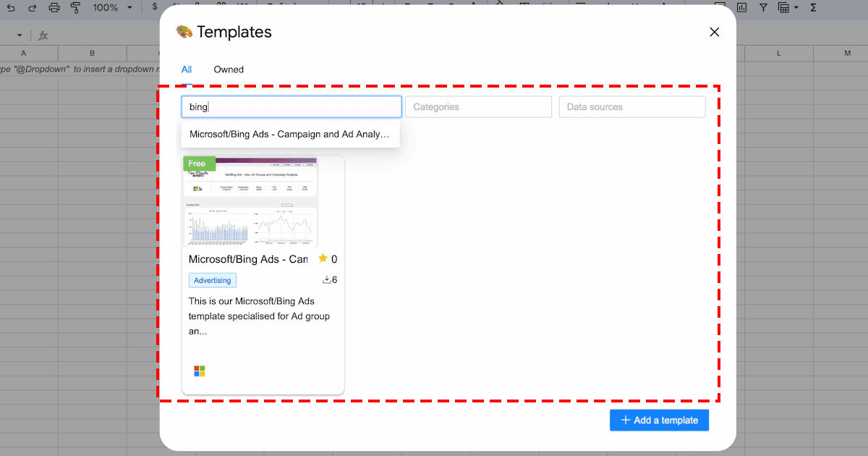
Task: Open the functions sigma menu
Action: (x=813, y=7)
